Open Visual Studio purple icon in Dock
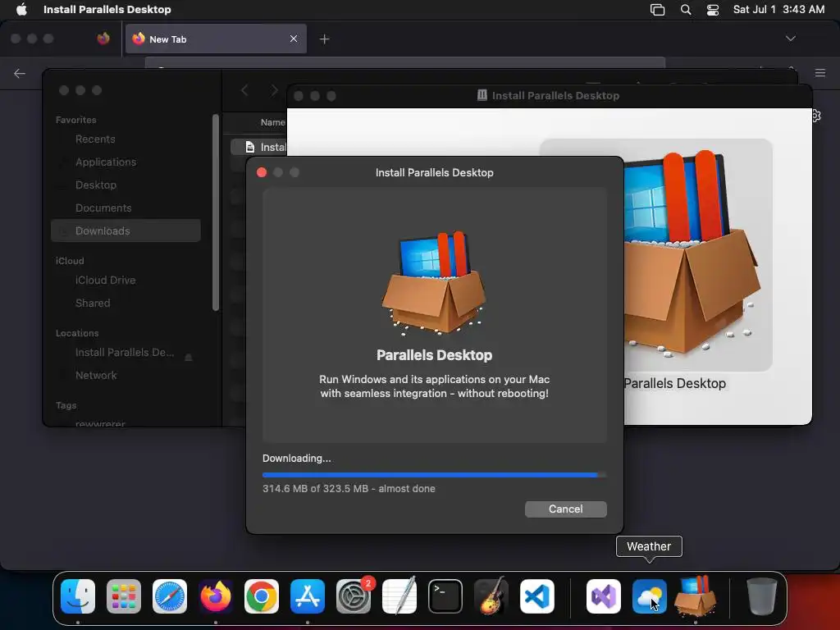Image resolution: width=840 pixels, height=630 pixels. 604,596
